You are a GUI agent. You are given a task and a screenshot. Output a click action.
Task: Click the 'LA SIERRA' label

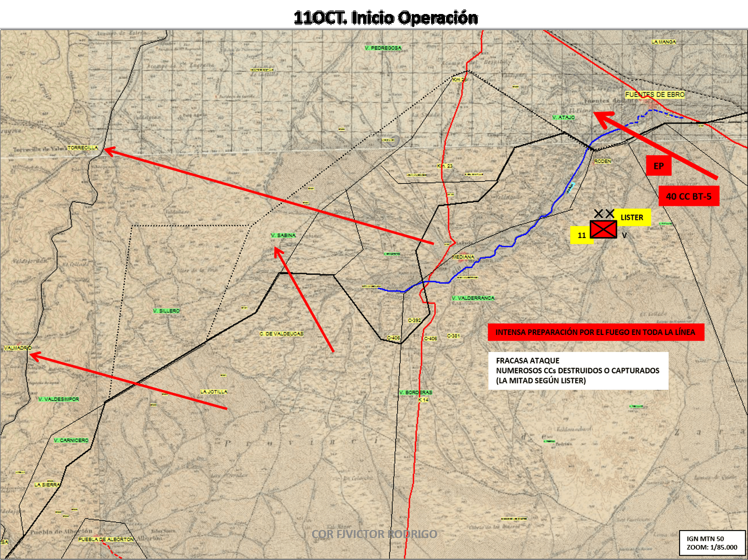point(47,485)
